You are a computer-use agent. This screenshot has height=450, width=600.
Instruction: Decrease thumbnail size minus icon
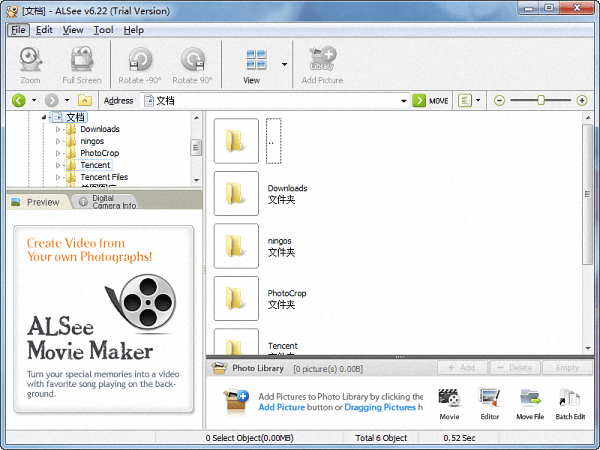coord(499,101)
